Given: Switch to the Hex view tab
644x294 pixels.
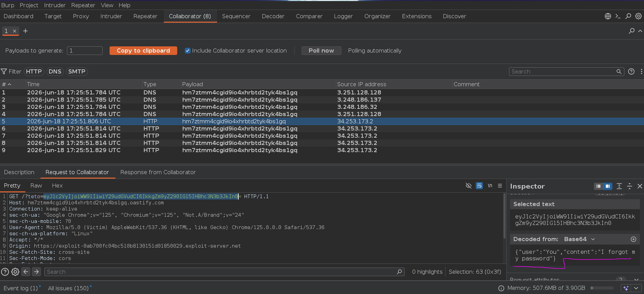Looking at the screenshot, I should (x=57, y=185).
